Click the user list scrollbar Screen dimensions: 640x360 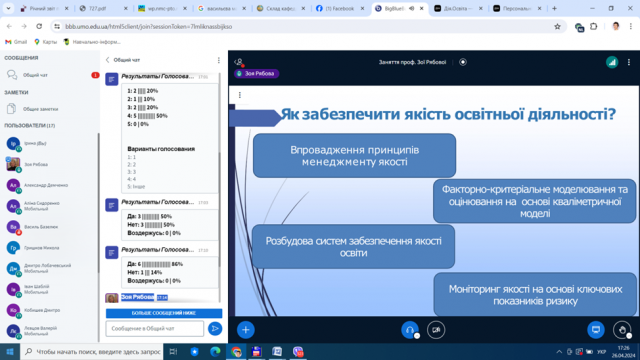98,203
